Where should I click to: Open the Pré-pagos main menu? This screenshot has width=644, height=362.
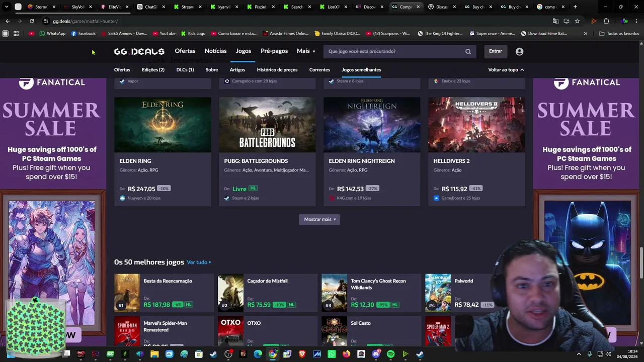point(274,51)
